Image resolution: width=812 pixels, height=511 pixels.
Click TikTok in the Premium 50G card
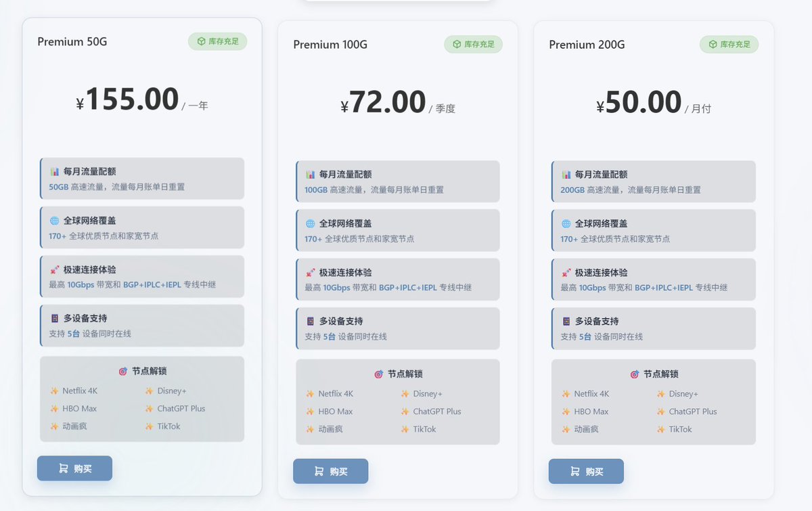click(168, 426)
